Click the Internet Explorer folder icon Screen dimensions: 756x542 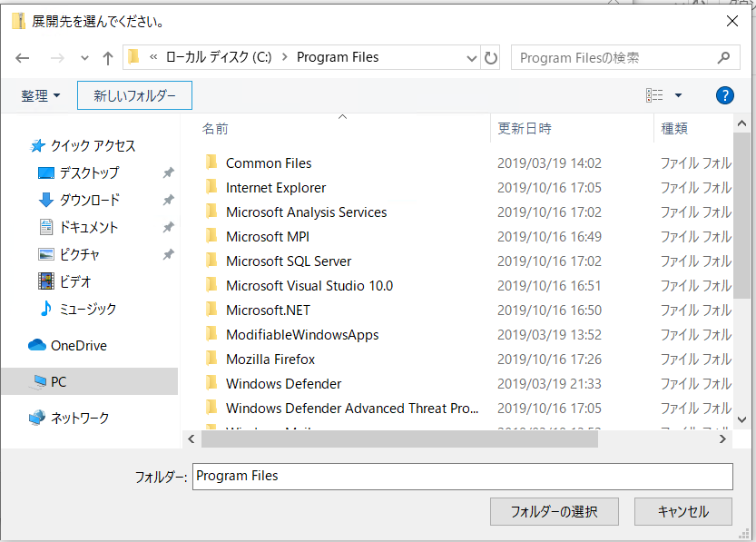[x=211, y=187]
